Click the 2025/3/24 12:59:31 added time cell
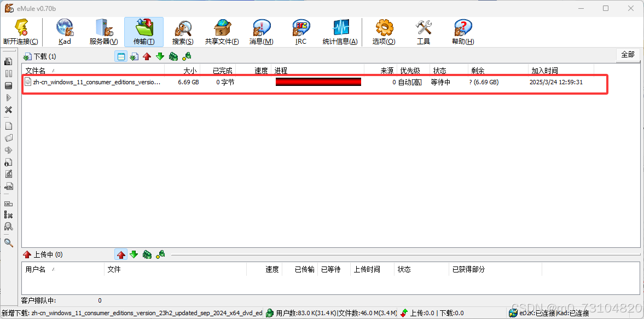Screen dimensions: 644x319 pyautogui.click(x=556, y=82)
